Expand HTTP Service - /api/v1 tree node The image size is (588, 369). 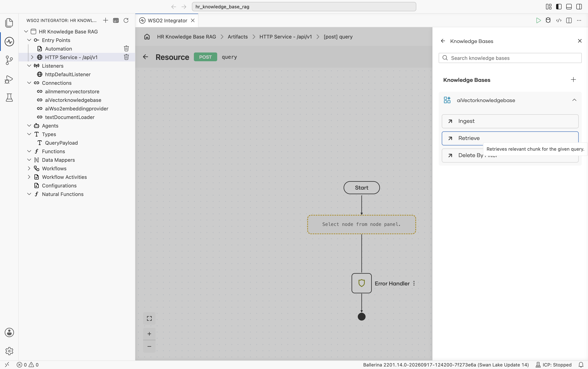tap(32, 57)
